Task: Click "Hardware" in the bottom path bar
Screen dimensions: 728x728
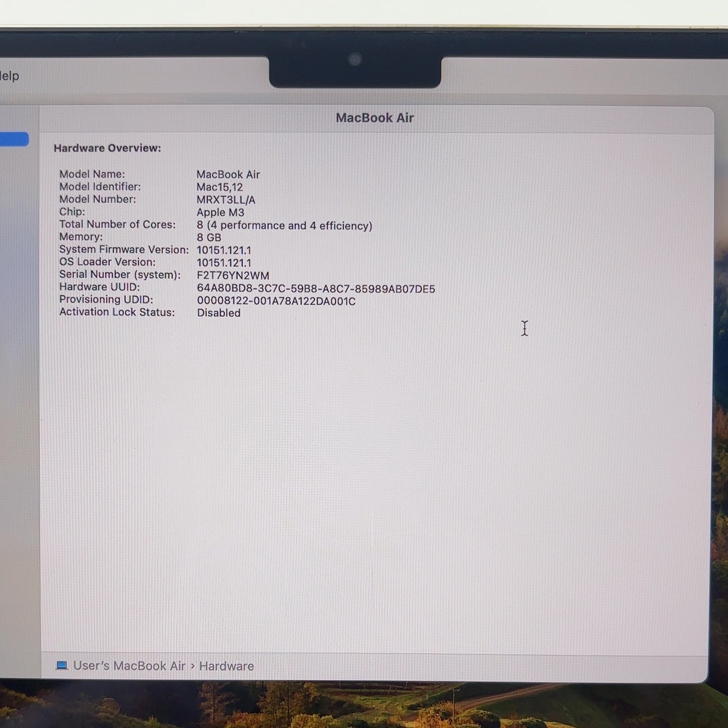Action: [x=227, y=666]
